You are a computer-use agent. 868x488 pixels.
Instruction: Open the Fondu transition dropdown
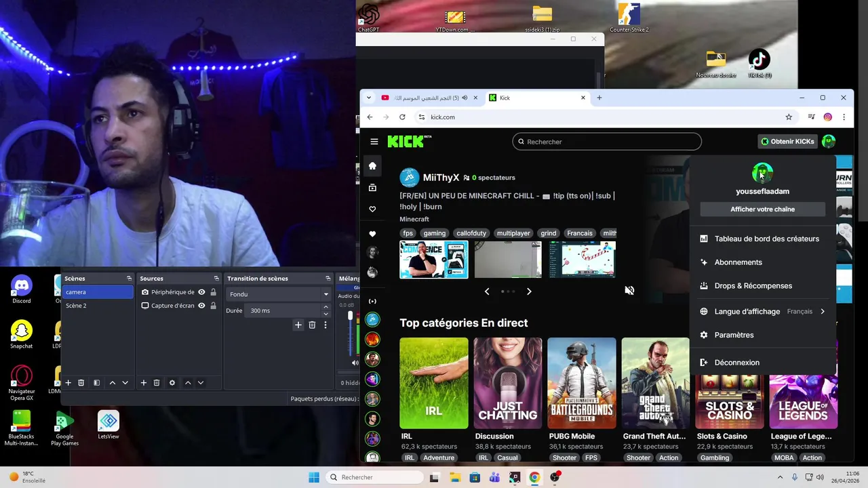[x=278, y=294]
